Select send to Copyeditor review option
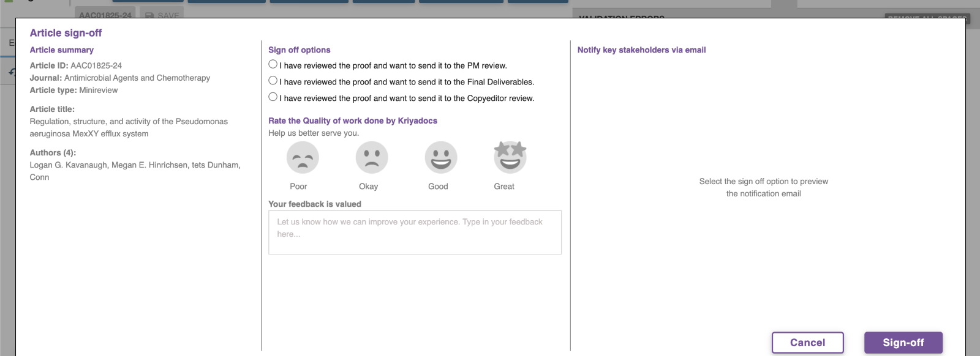The image size is (980, 356). 273,97
